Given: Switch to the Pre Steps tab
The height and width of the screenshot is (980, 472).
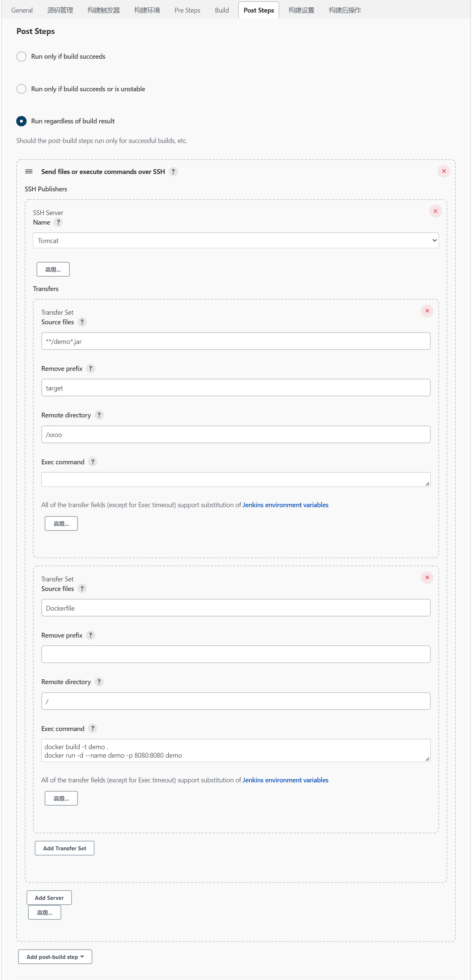Looking at the screenshot, I should [187, 10].
